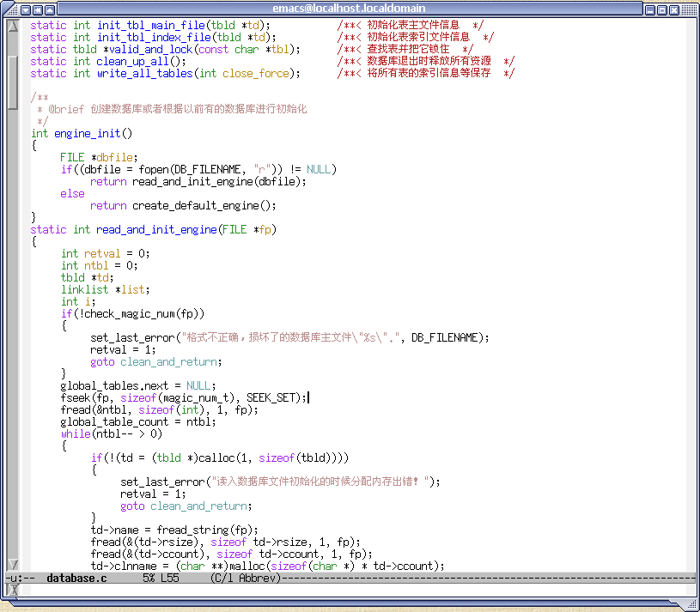
Task: Click "calloc" in the if statement
Action: (x=216, y=458)
